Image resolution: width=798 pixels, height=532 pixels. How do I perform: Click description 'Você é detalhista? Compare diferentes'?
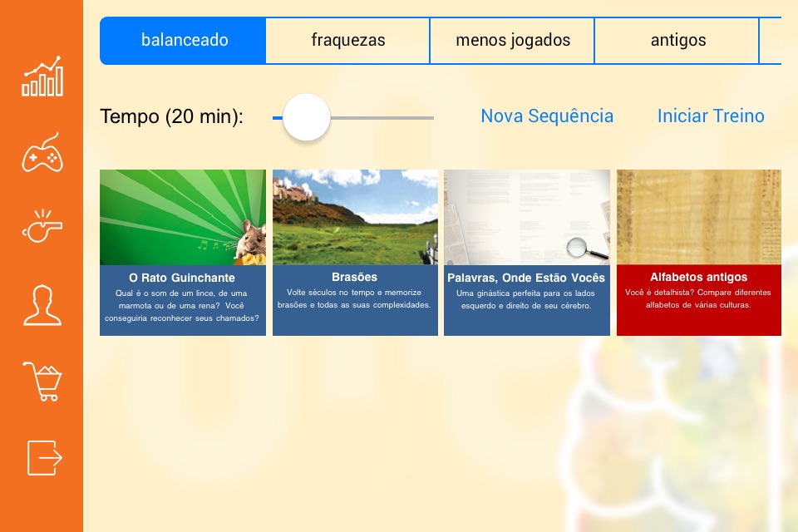pyautogui.click(x=698, y=293)
